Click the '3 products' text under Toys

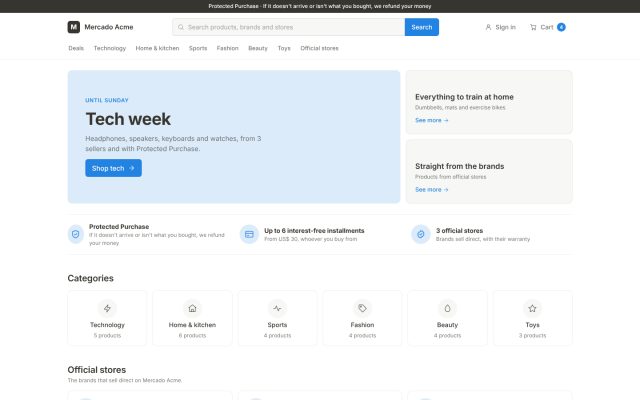(x=532, y=336)
